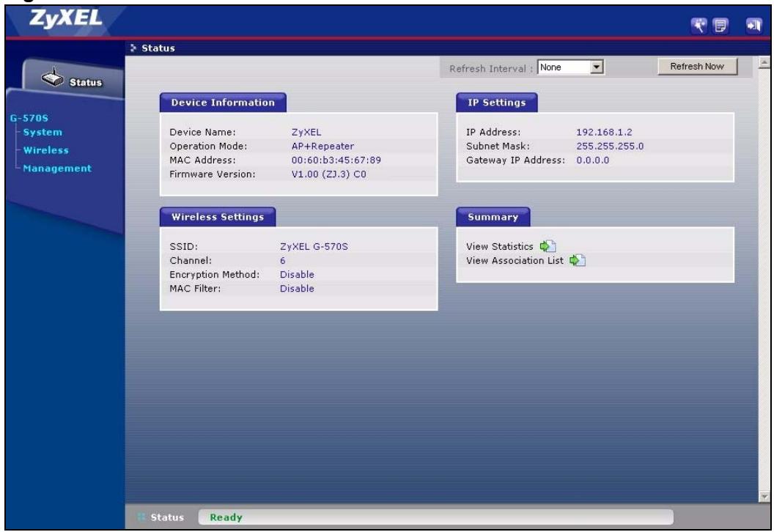Click the gateway value 0.0.0.0

(593, 160)
